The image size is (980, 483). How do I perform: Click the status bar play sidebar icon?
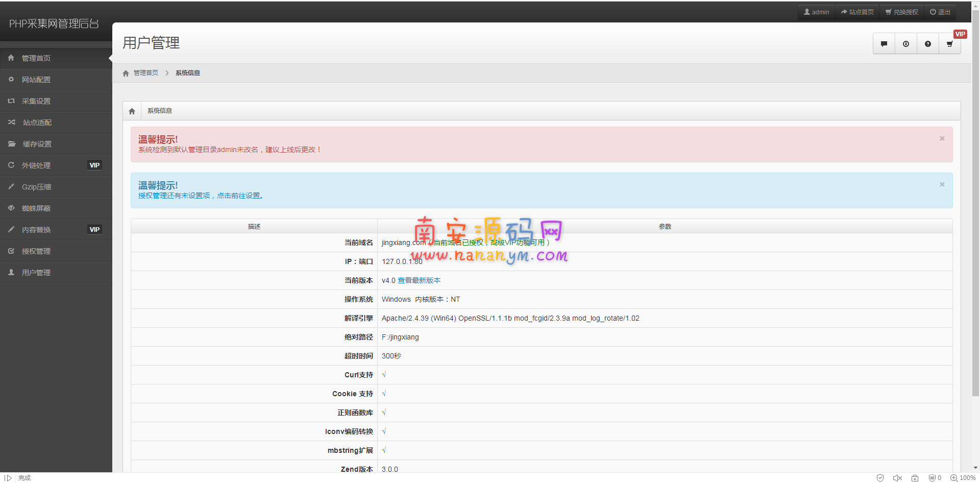click(x=8, y=478)
